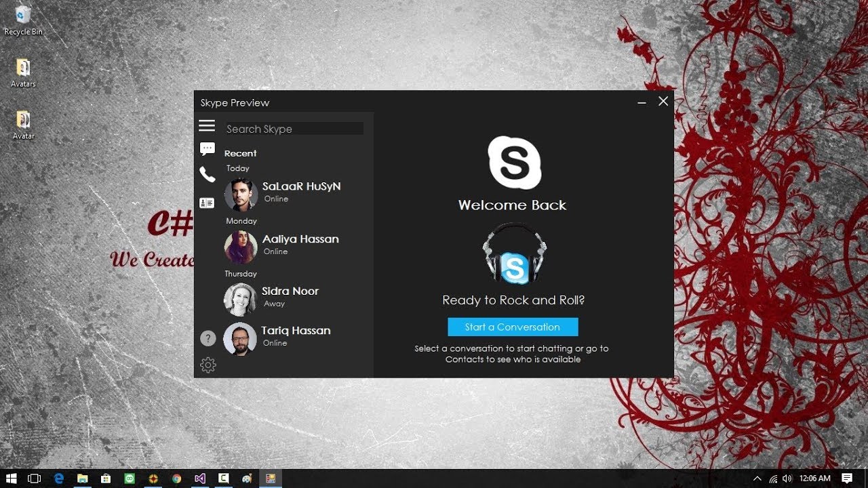Launch Google Chrome from the taskbar

[x=176, y=479]
